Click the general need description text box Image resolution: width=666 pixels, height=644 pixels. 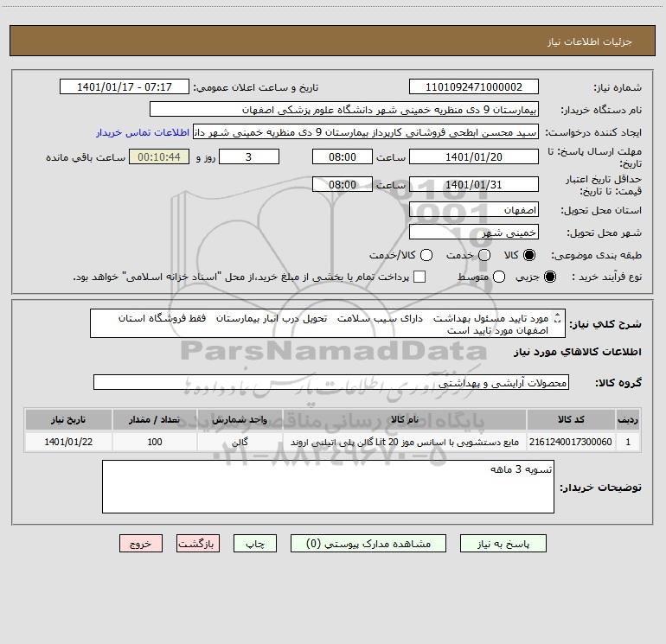[x=328, y=323]
